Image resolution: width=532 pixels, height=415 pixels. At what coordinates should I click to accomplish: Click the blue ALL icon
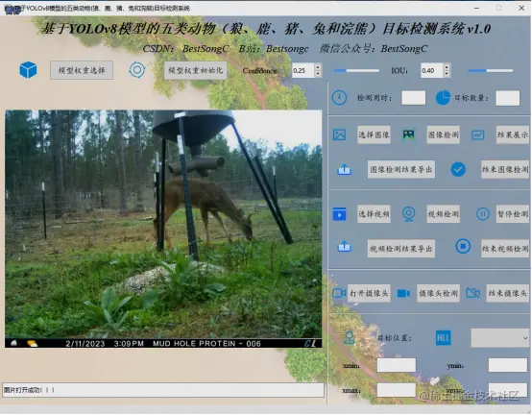[x=443, y=338]
